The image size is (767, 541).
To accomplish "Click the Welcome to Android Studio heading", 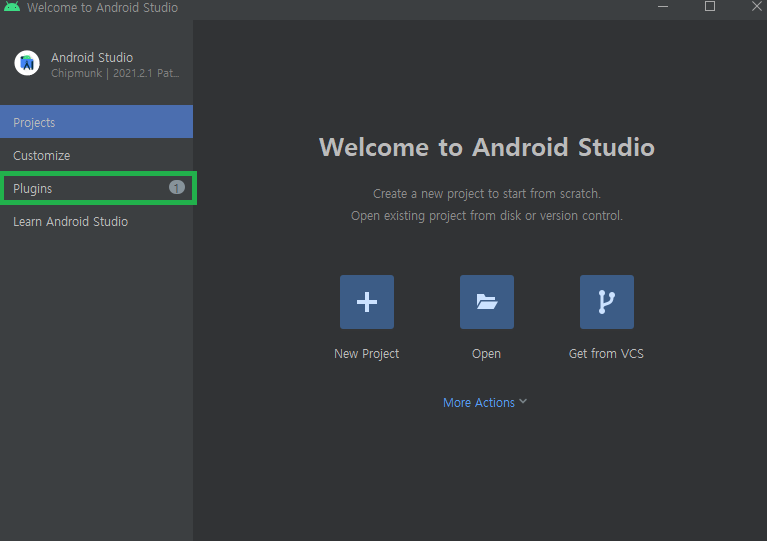I will (x=487, y=147).
